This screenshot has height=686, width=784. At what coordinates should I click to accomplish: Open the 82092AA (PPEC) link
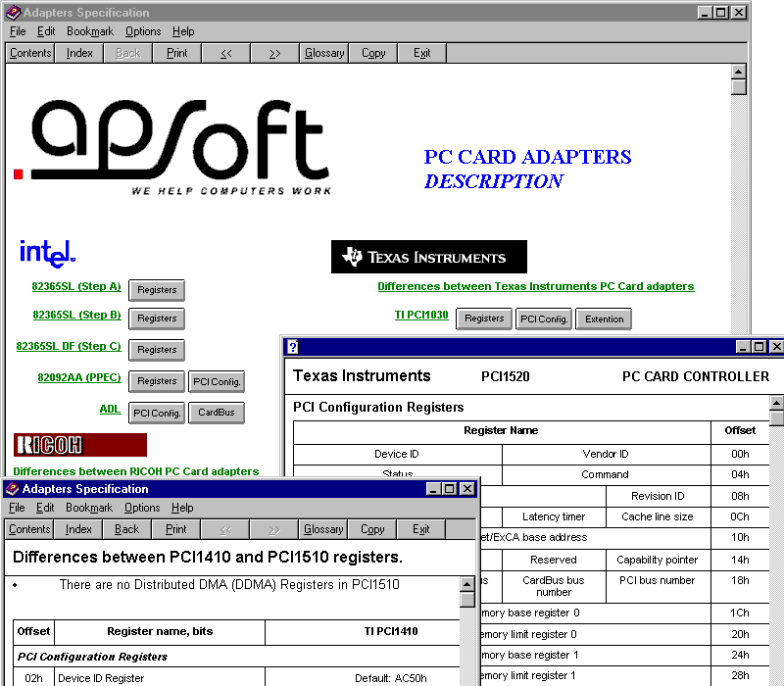[x=79, y=377]
